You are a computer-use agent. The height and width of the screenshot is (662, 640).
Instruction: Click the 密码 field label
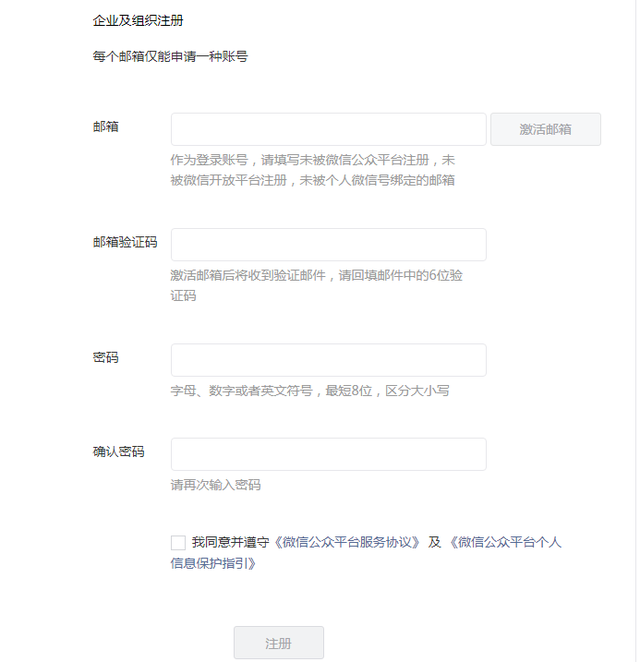(x=105, y=357)
